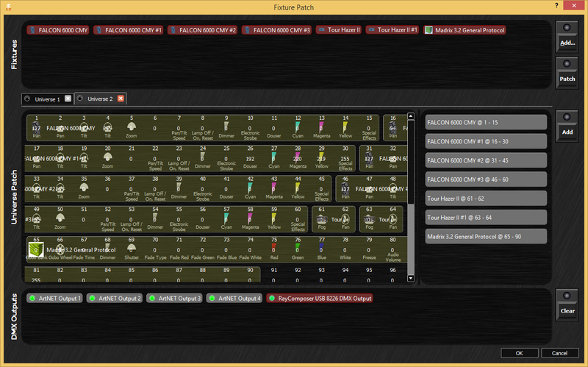This screenshot has width=588, height=367.
Task: Click the Fog channel 63 icon
Action: pos(370,219)
